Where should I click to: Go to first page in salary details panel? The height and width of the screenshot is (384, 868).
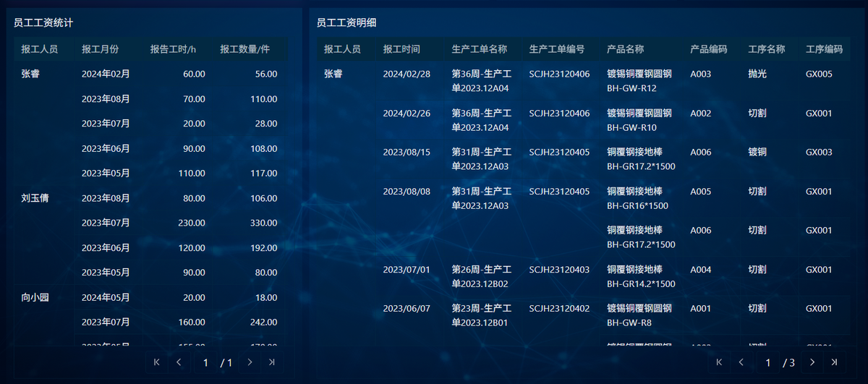click(x=719, y=362)
